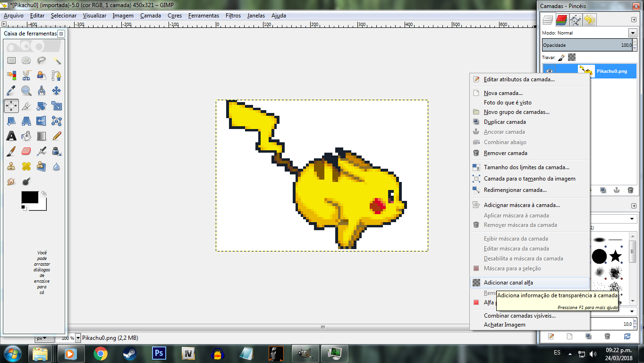The height and width of the screenshot is (363, 644).
Task: Open the Arquivo menu
Action: (14, 16)
